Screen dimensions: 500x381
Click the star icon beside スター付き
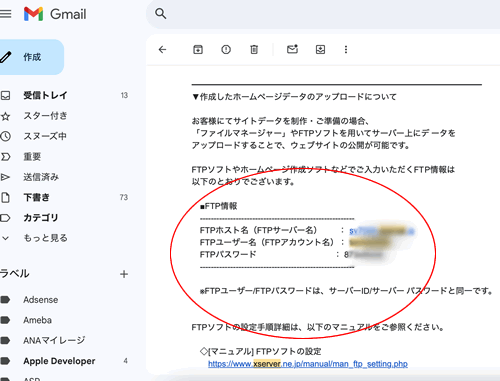click(5, 116)
